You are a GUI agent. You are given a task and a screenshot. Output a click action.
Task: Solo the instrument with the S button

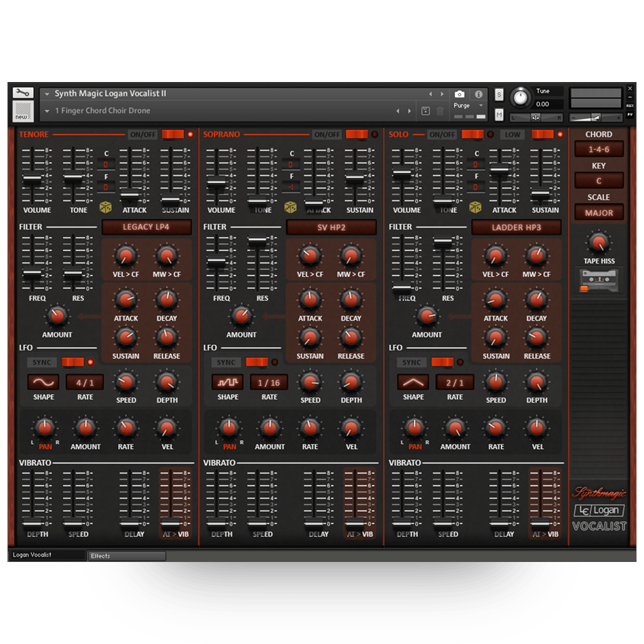click(499, 95)
